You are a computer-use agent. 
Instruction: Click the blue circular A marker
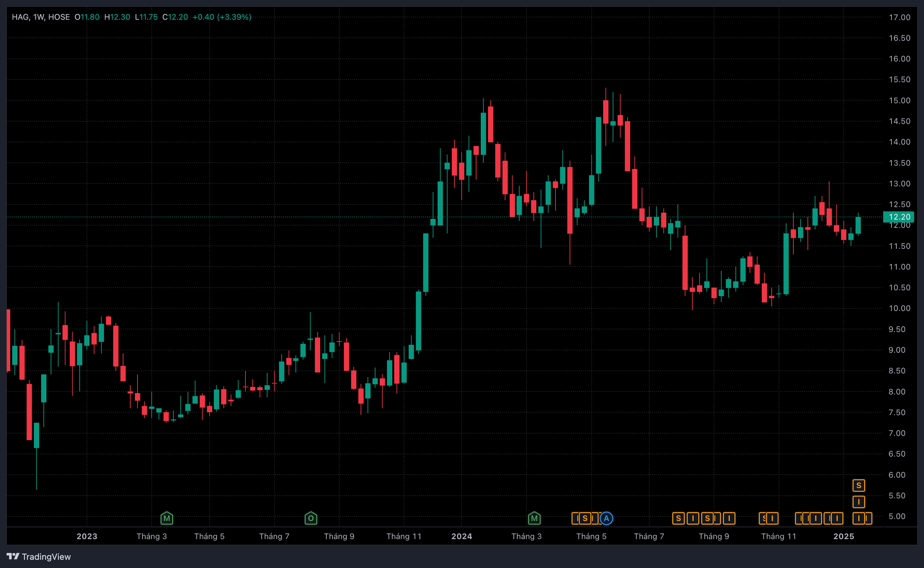[606, 519]
